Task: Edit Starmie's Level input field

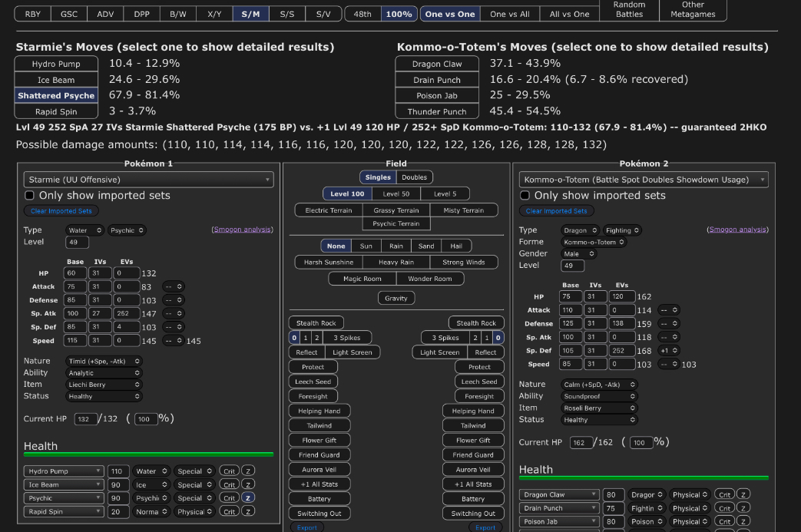Action: point(77,242)
